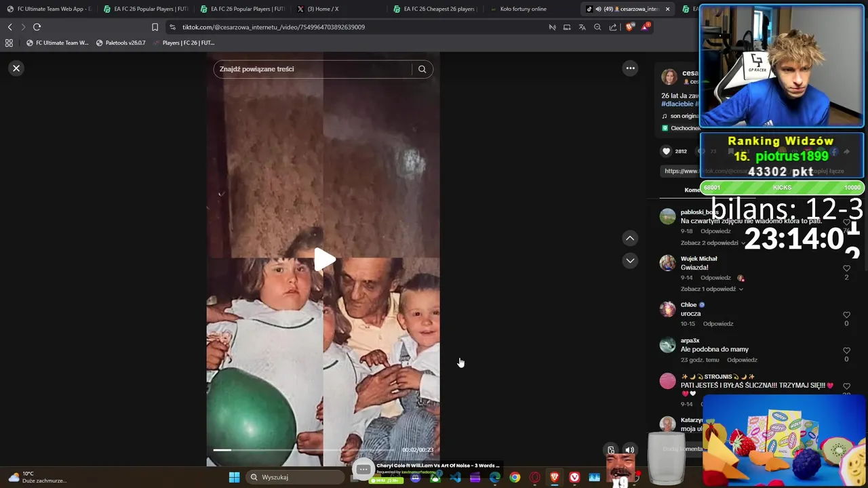Click the search magnifier in TikTok search bar

422,69
